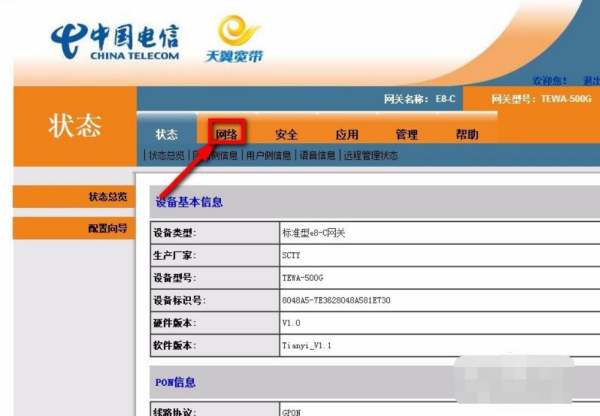Click the SCTY manufacturer value
The image size is (600, 416).
tap(291, 255)
